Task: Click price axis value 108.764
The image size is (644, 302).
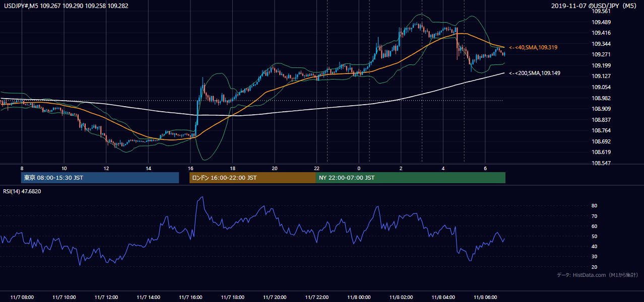Action: (601, 130)
